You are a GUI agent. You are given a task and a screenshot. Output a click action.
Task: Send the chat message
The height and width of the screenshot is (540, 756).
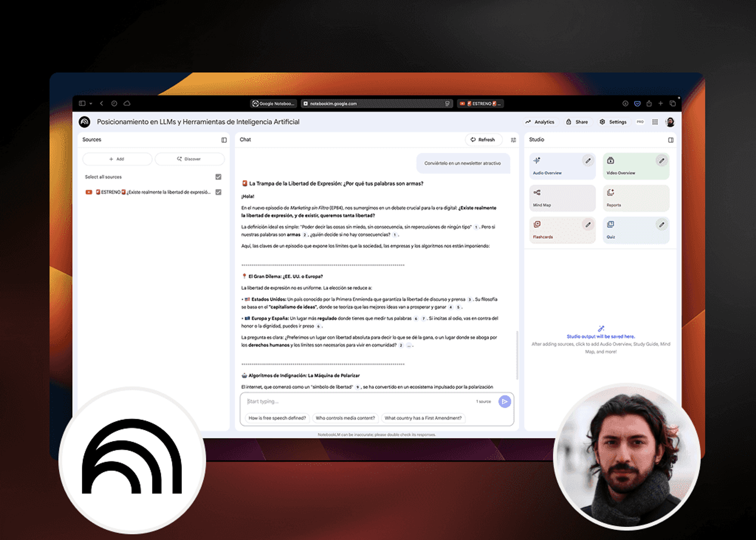[504, 402]
